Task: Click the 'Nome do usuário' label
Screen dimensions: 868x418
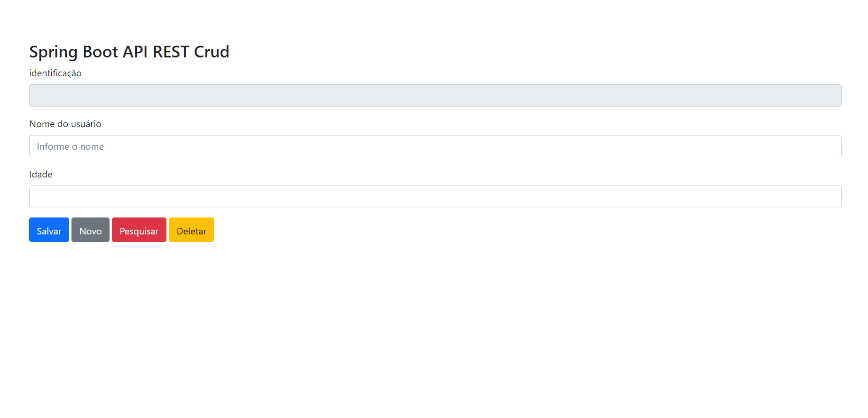Action: click(65, 124)
